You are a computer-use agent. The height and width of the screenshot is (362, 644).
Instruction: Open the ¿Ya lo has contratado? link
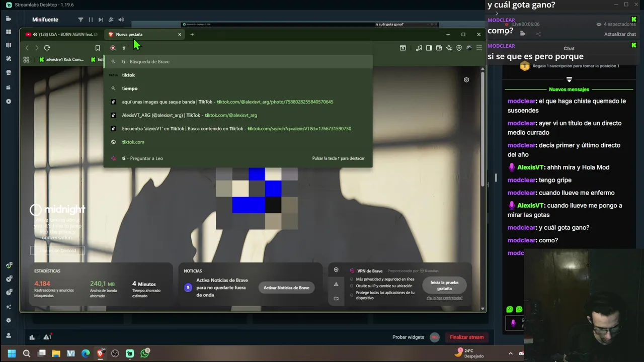444,298
